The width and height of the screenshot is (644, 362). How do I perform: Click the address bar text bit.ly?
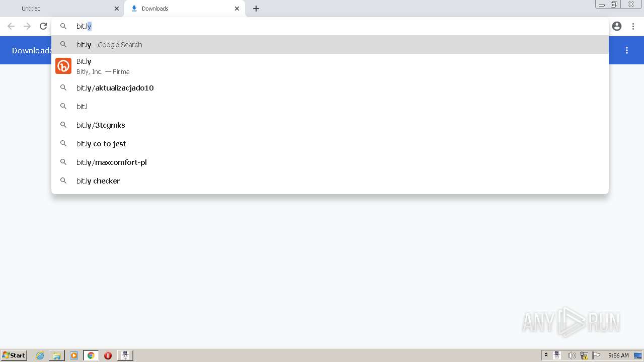pyautogui.click(x=84, y=26)
